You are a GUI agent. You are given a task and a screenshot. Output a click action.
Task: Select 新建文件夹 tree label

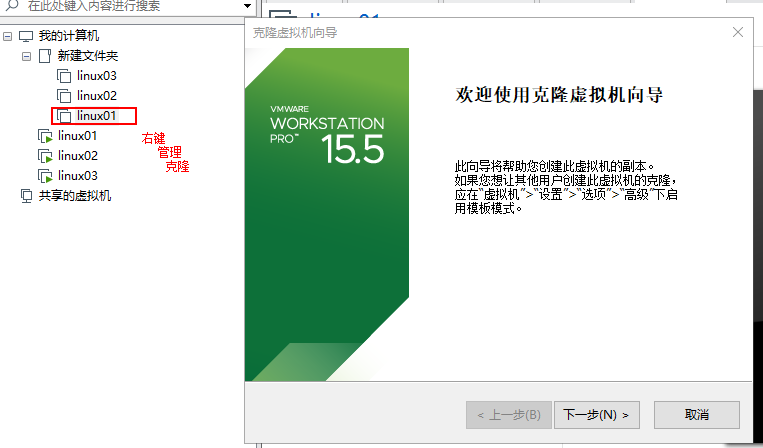88,55
